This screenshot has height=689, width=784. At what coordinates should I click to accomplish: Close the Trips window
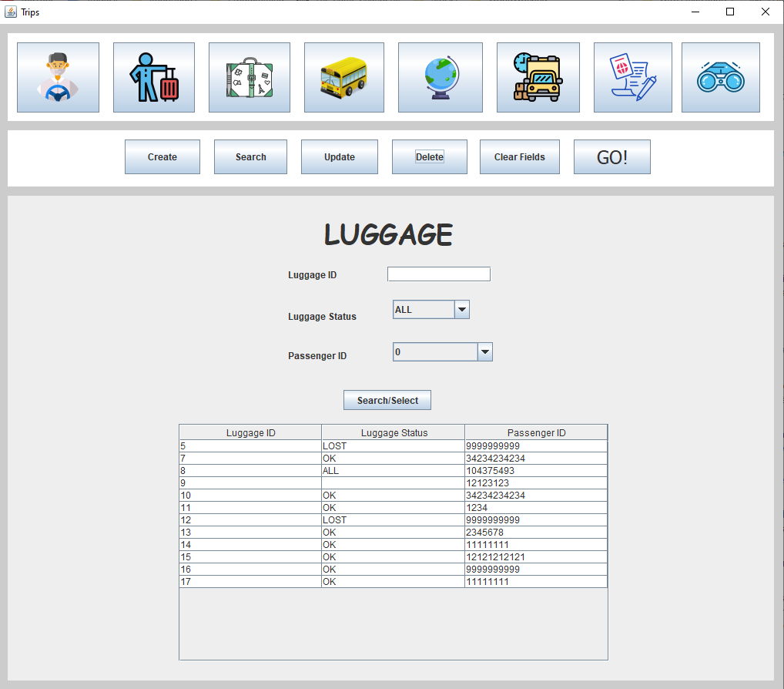[765, 12]
